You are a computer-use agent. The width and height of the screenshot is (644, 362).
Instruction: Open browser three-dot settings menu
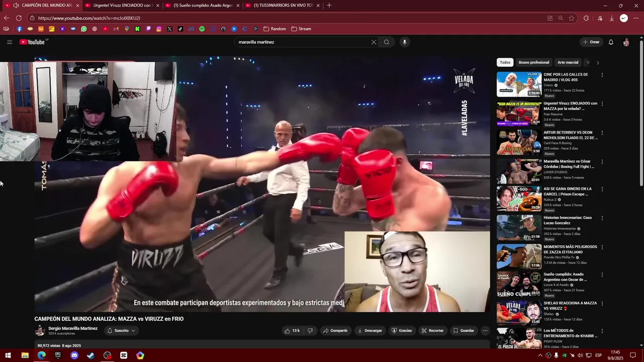(636, 18)
